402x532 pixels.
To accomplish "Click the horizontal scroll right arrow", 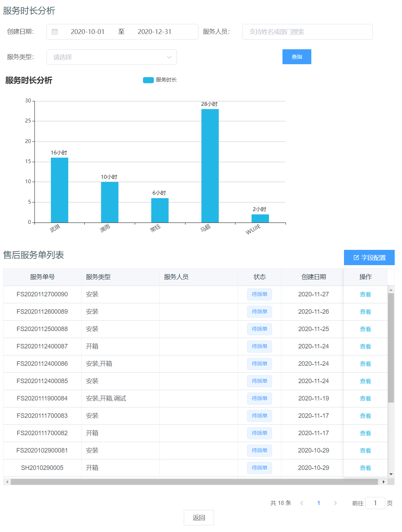I will click(x=383, y=482).
